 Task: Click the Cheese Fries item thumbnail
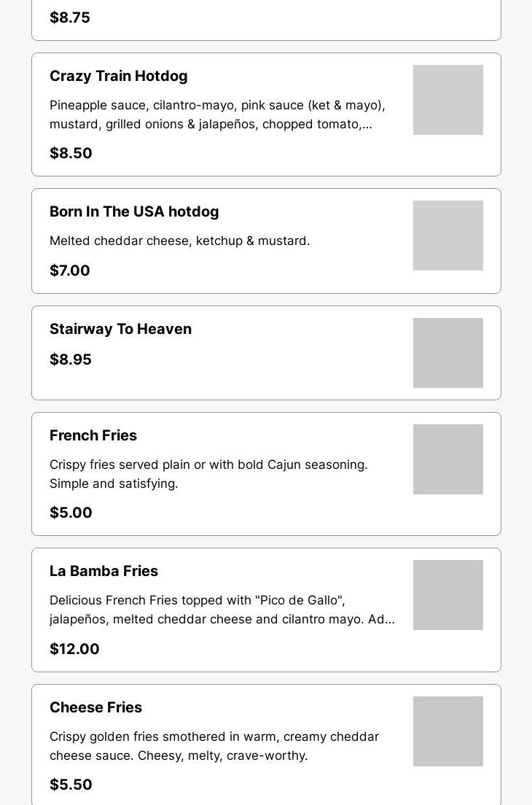tap(447, 731)
